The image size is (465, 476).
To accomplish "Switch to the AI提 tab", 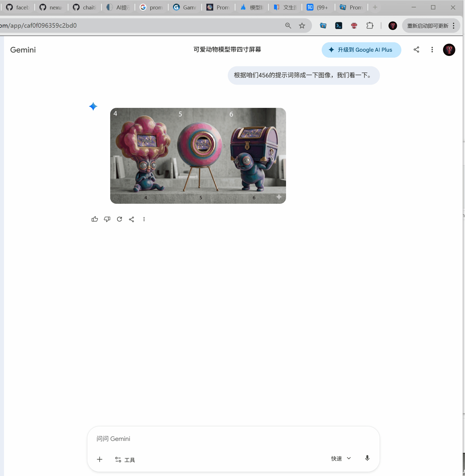I will click(118, 7).
